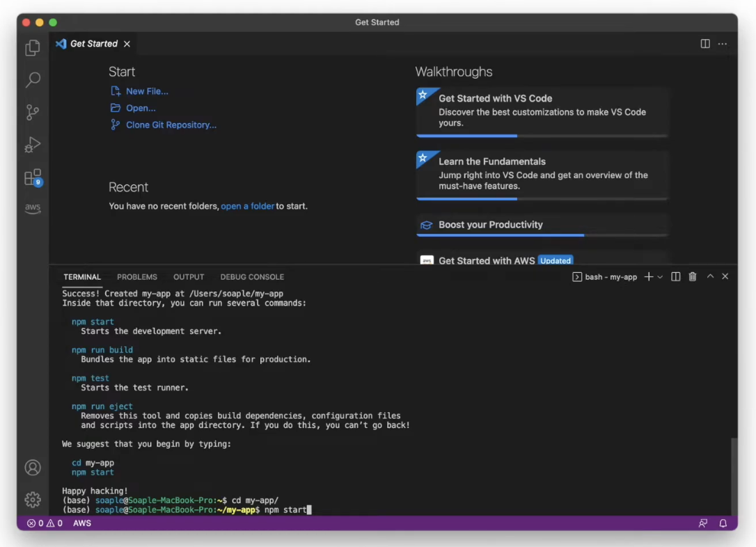The height and width of the screenshot is (547, 756).
Task: Click the star icon on Get Started with VS Code
Action: (423, 95)
